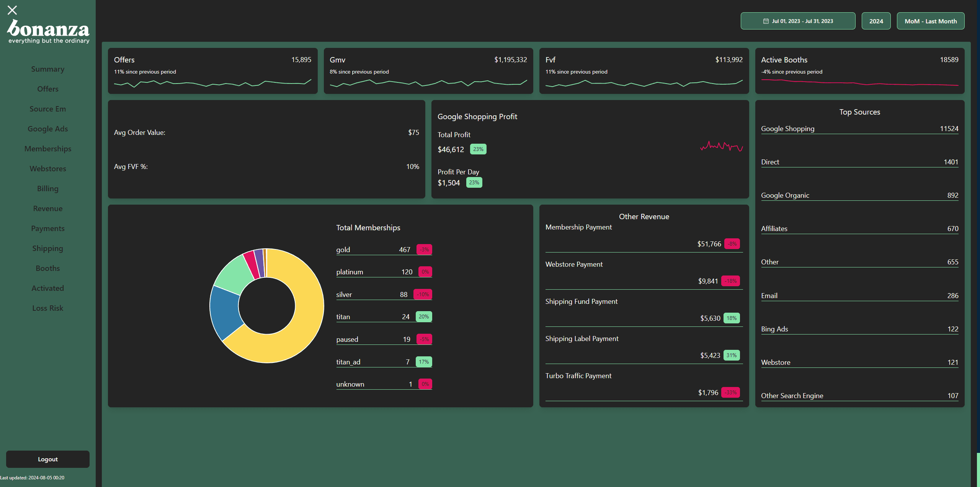Click the Gmv sparkline chart
Image resolution: width=980 pixels, height=487 pixels.
click(428, 83)
